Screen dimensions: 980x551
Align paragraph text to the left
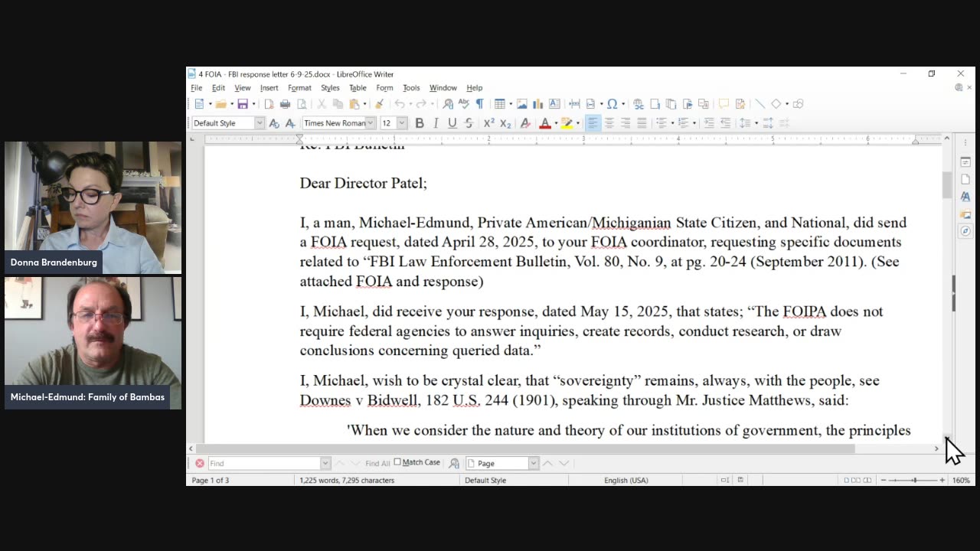pyautogui.click(x=593, y=123)
